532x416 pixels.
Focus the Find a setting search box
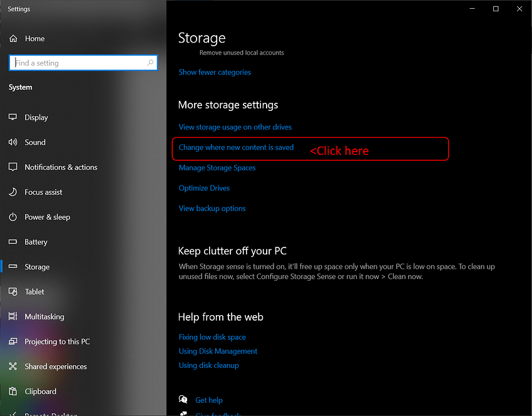(78, 63)
